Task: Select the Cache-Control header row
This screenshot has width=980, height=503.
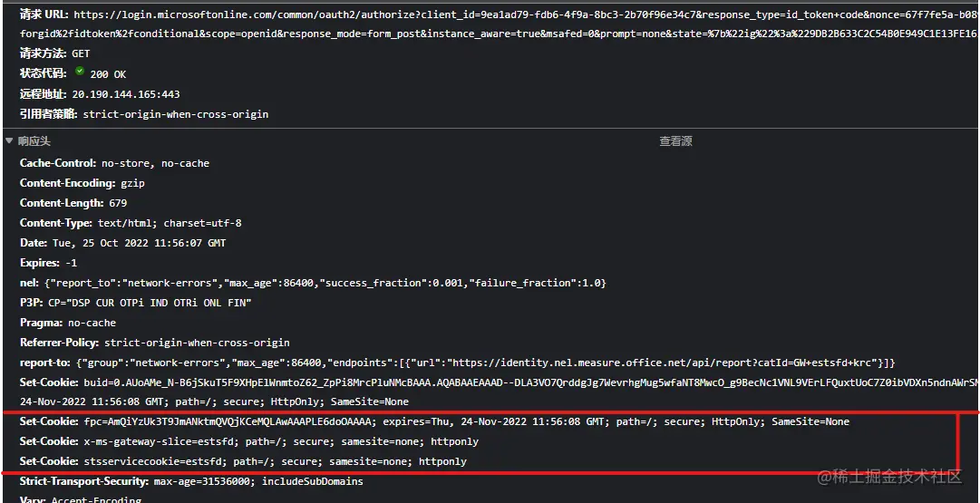Action: tap(114, 163)
